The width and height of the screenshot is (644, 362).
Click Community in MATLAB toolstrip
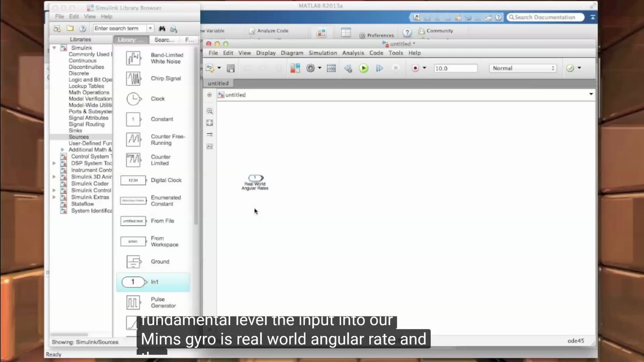(436, 31)
